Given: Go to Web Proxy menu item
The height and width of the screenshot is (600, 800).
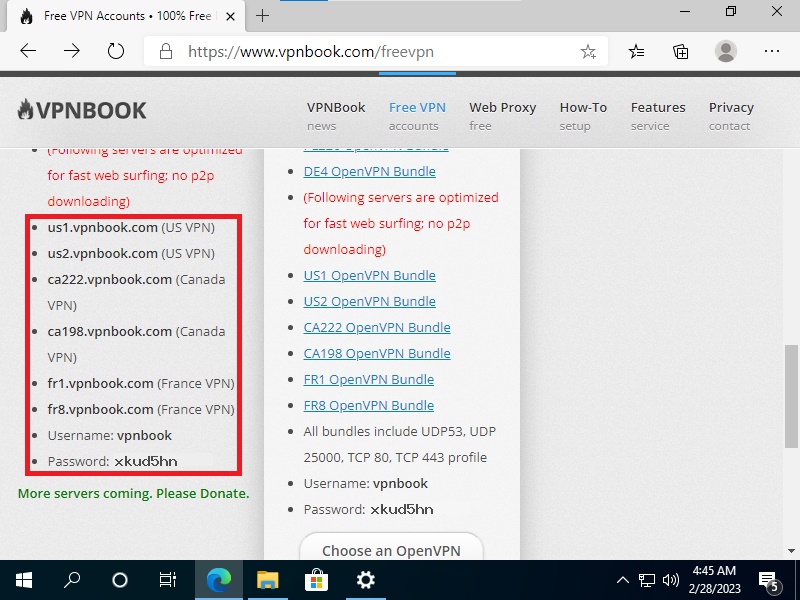Looking at the screenshot, I should point(502,115).
